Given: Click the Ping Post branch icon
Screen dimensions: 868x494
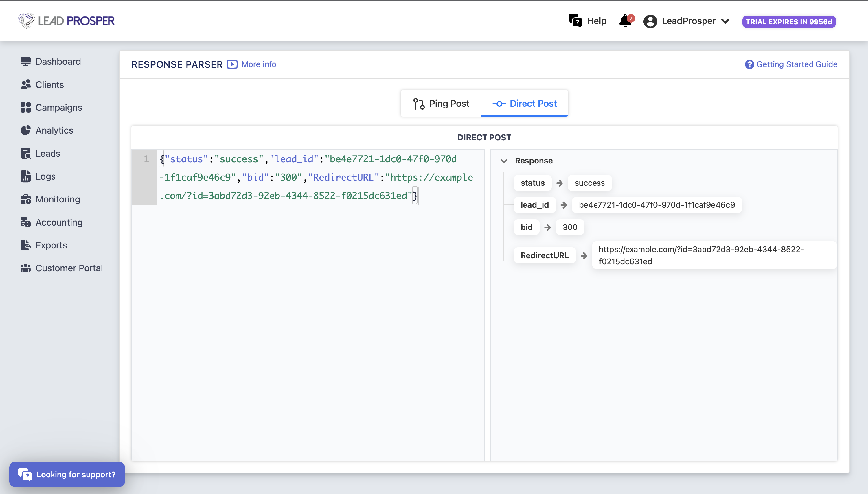Looking at the screenshot, I should coord(419,104).
